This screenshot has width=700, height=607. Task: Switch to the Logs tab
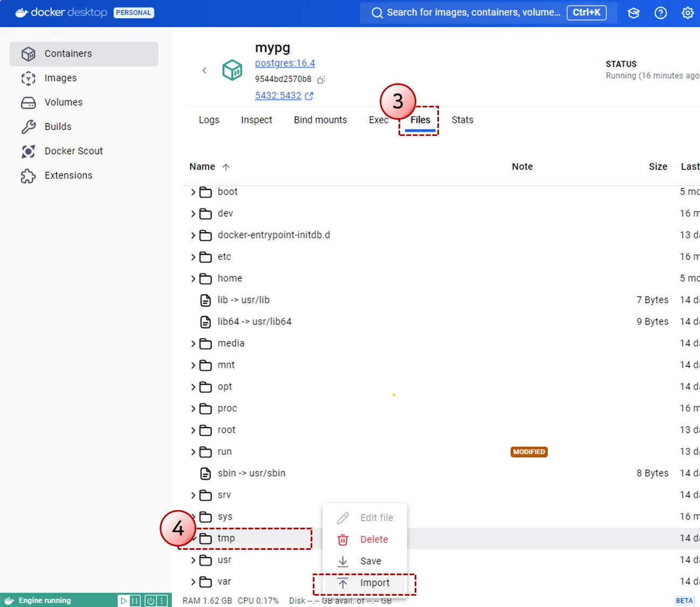point(209,120)
